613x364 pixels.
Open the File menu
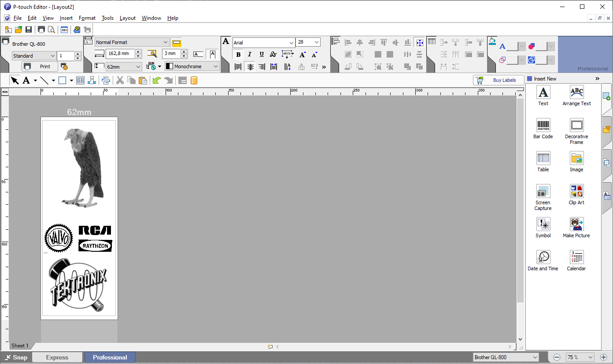click(18, 18)
